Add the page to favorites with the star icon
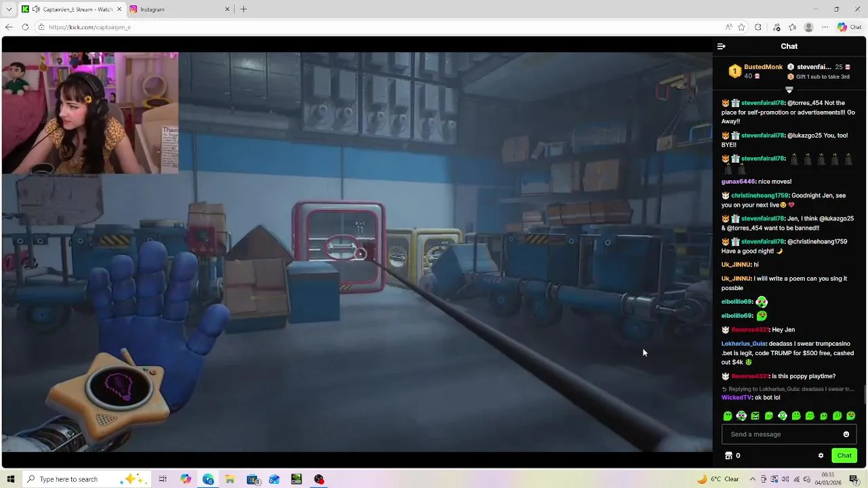Screen dimensions: 868x488 tap(741, 27)
